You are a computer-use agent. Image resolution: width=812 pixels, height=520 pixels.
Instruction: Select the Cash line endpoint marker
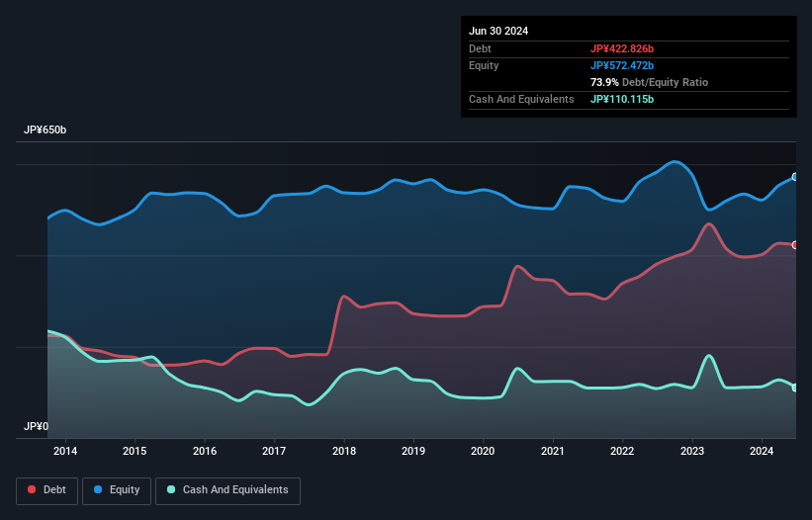[795, 389]
